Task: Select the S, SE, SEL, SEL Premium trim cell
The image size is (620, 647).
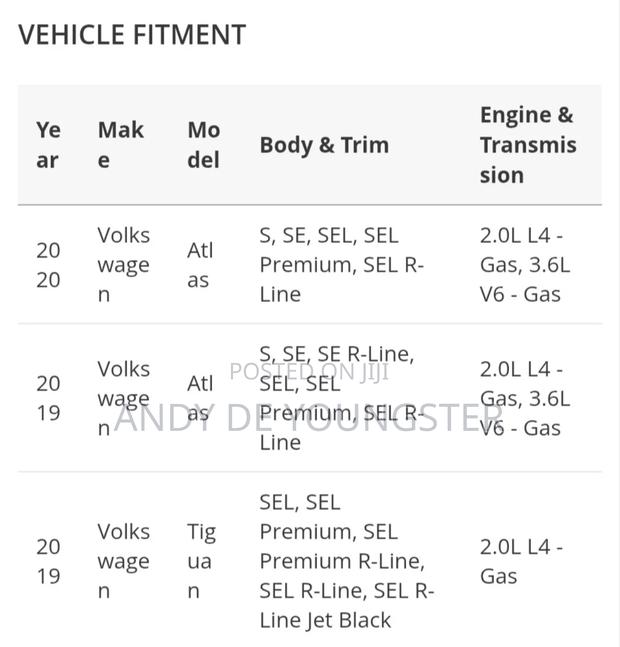Action: coord(342,265)
